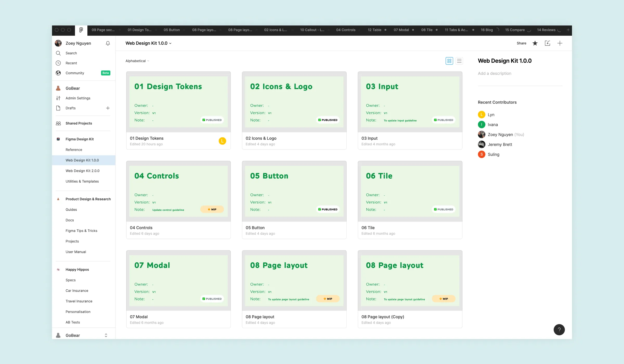
Task: Open Web Design Kit 1.0.0 title dropdown
Action: click(x=148, y=43)
